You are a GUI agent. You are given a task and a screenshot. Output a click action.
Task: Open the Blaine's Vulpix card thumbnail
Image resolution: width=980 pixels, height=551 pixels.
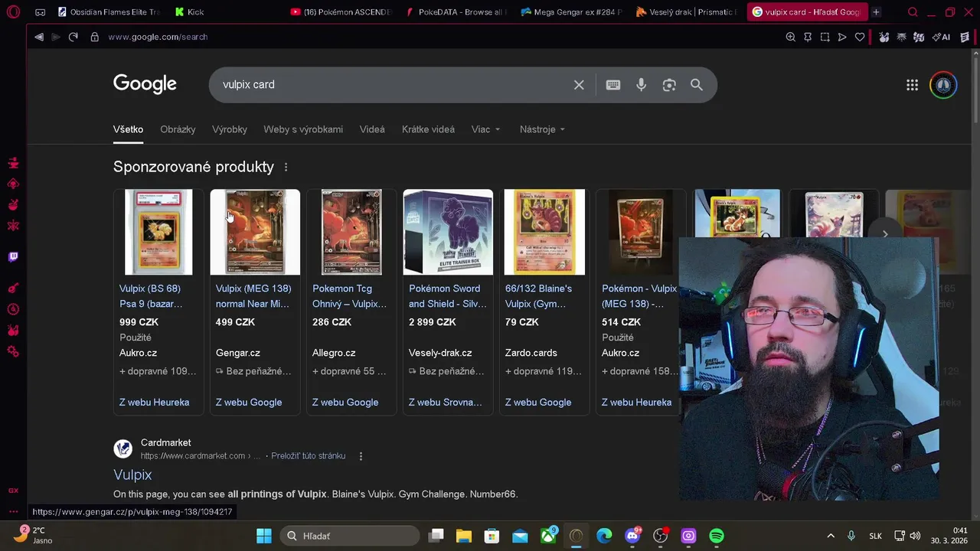pos(544,232)
